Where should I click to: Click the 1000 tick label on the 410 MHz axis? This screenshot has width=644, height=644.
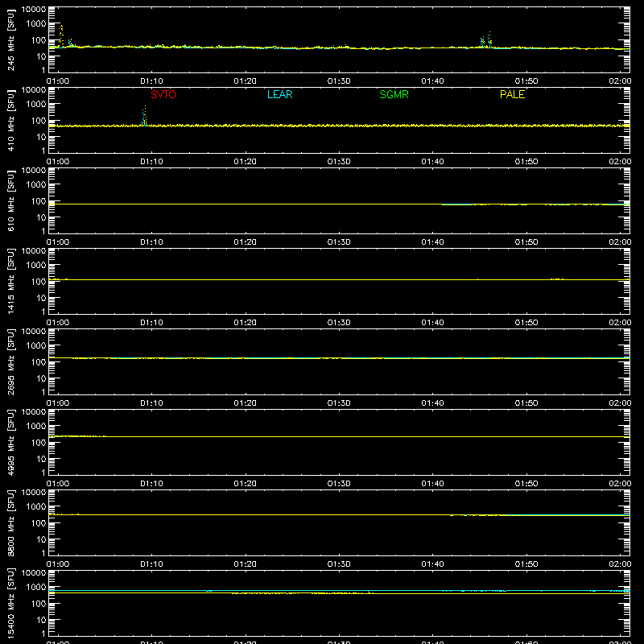click(36, 105)
